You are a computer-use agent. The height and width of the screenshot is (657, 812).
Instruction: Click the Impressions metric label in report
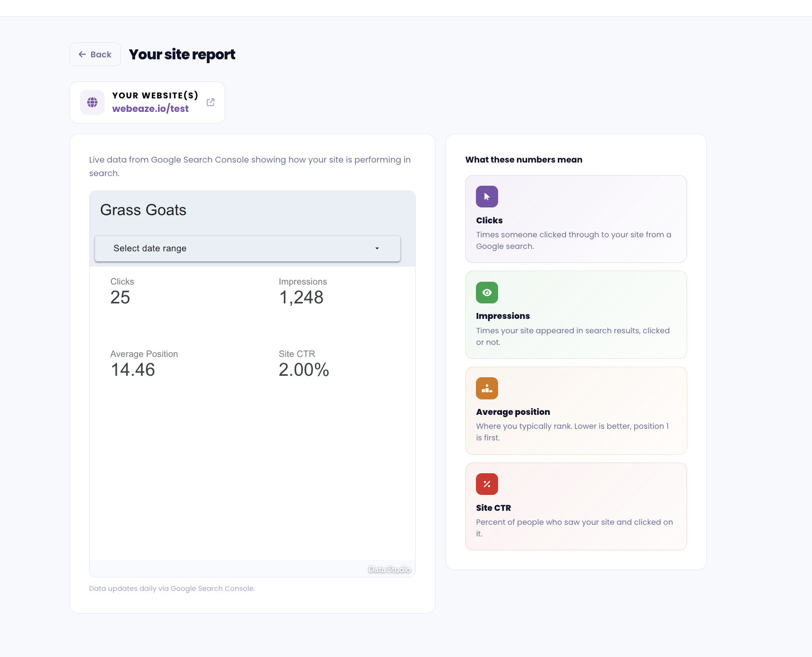[303, 282]
